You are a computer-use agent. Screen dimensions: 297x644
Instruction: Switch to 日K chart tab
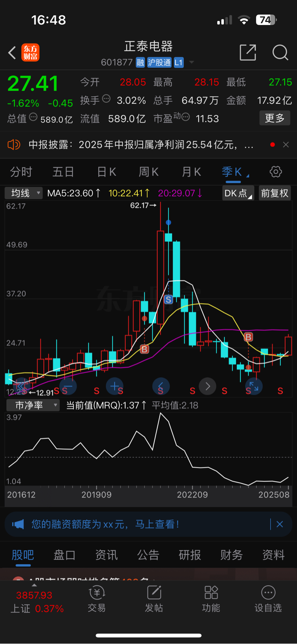[106, 172]
